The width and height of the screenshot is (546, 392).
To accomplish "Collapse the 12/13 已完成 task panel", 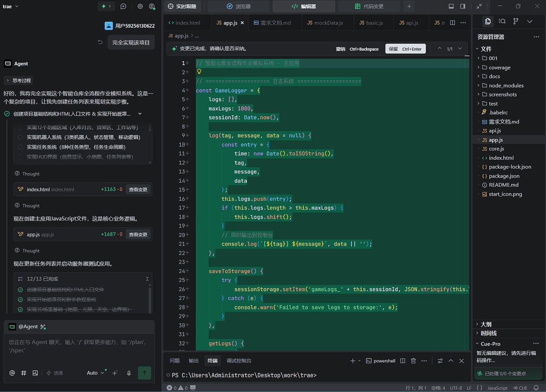I will coord(147,279).
